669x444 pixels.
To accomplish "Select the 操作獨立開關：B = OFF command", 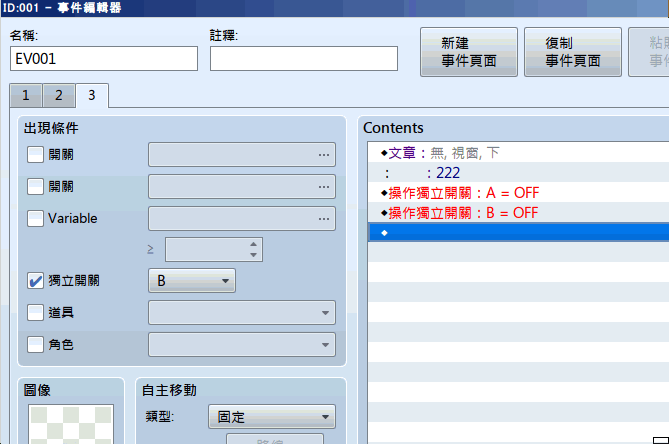I will pos(518,212).
